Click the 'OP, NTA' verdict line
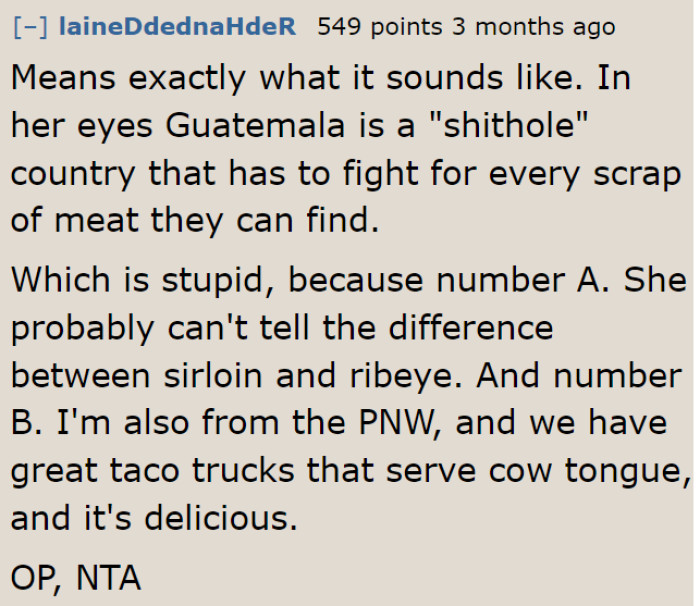The image size is (700, 606). pos(75,578)
